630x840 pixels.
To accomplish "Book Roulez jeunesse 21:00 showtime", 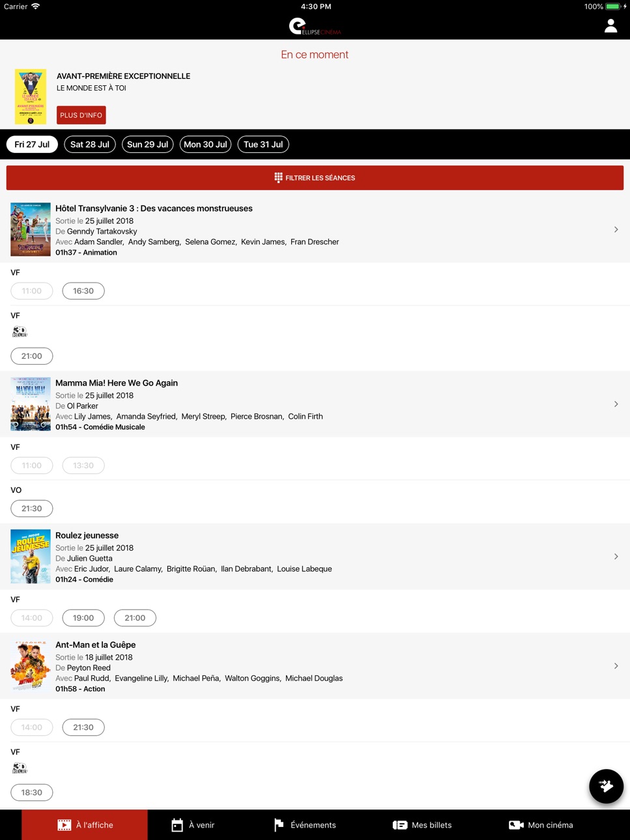I will [135, 618].
